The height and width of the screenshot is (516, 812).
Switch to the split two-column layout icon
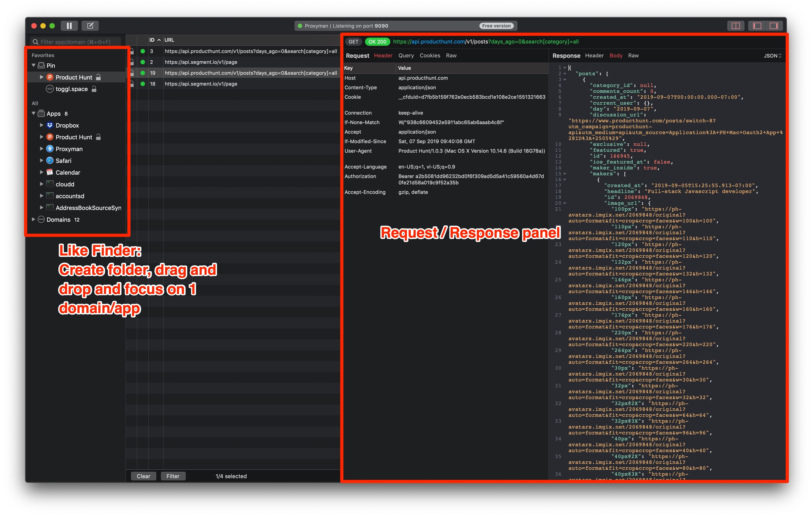tap(735, 26)
